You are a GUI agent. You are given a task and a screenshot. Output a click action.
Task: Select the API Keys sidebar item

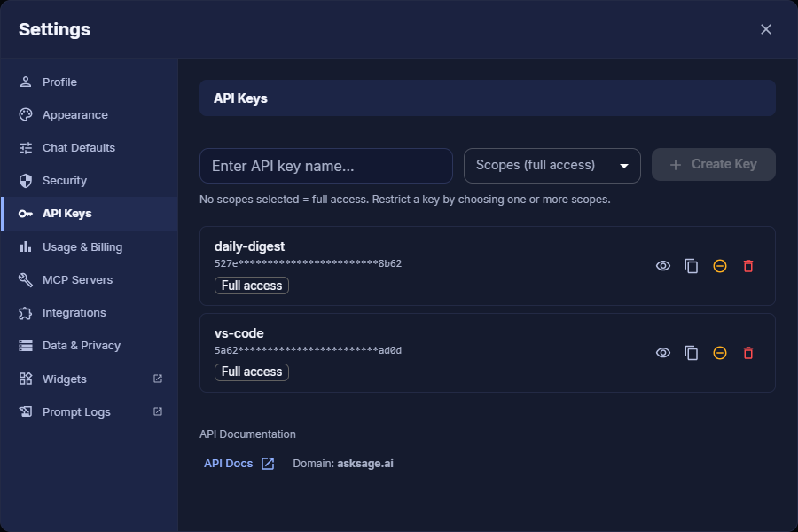(89, 214)
